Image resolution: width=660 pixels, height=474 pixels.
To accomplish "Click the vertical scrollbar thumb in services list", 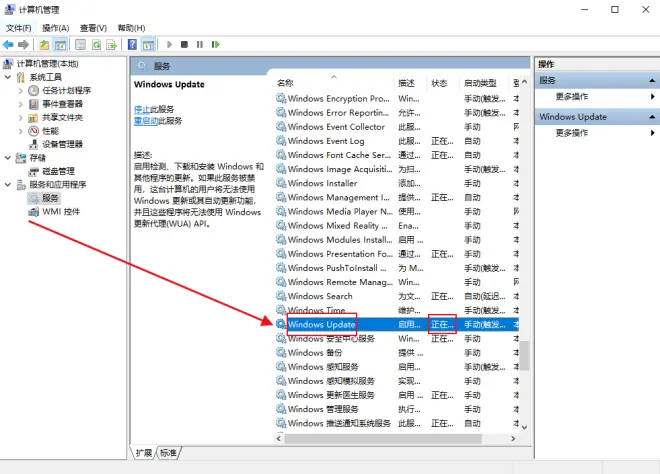I will coord(524,356).
